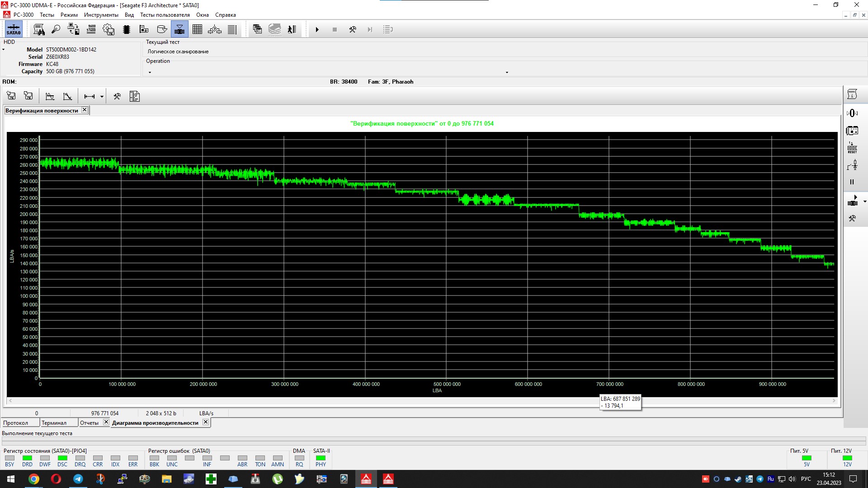The height and width of the screenshot is (488, 868).
Task: Open chart settings with the hammer-wrench icon
Action: click(x=117, y=96)
